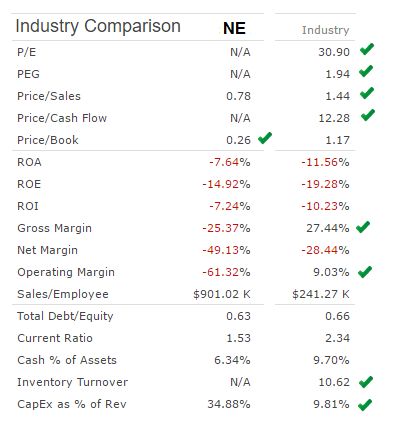Click the checkmark beside CapEx 9.81%
Screen dimensions: 395x422
(365, 405)
